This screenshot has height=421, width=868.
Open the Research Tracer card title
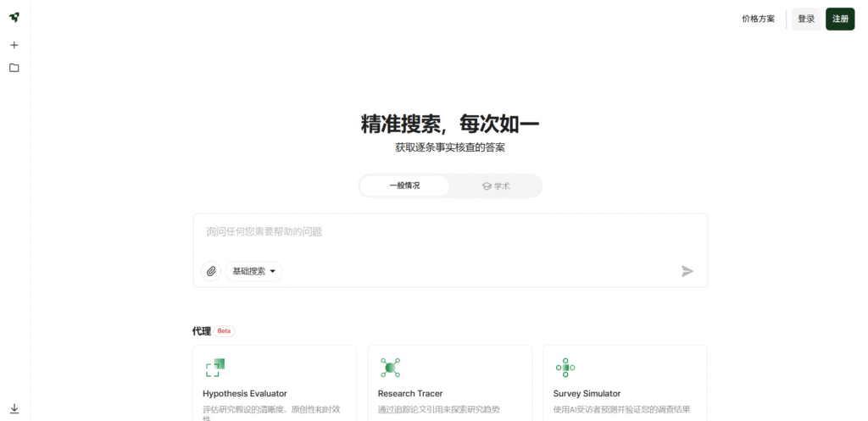click(410, 394)
